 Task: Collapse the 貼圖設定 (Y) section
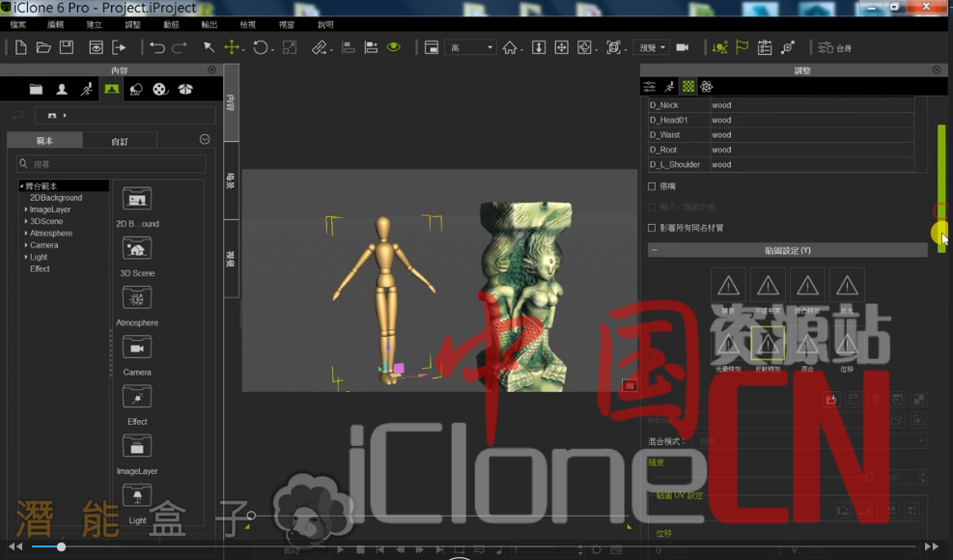pyautogui.click(x=655, y=251)
